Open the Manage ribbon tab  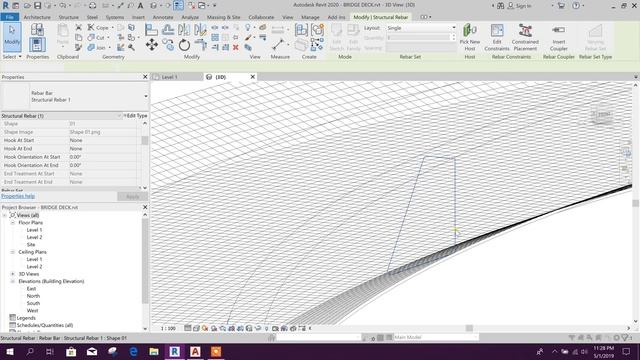pos(310,17)
